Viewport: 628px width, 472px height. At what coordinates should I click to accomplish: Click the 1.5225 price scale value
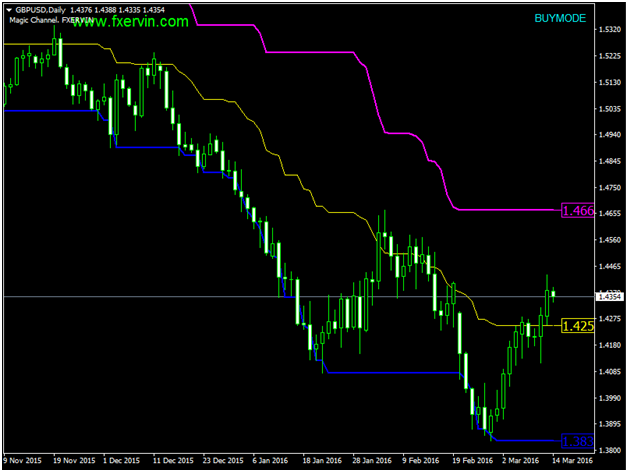[x=610, y=56]
